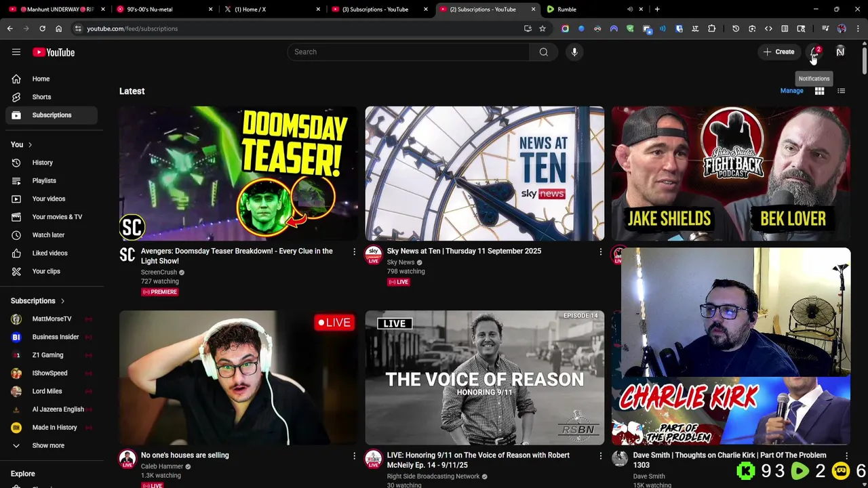
Task: Open MattMorseTV channel
Action: (52, 319)
